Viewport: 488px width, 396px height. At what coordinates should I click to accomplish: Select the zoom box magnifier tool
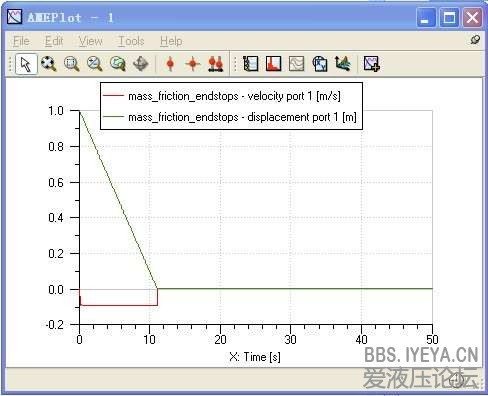click(71, 64)
